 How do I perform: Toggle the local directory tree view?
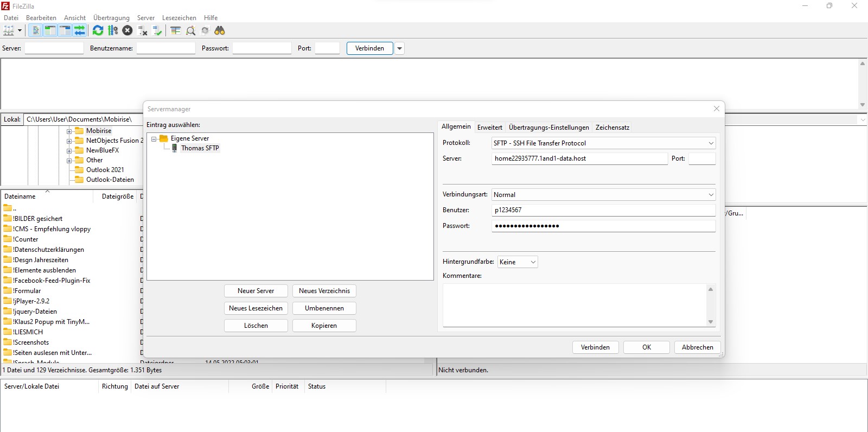[50, 31]
